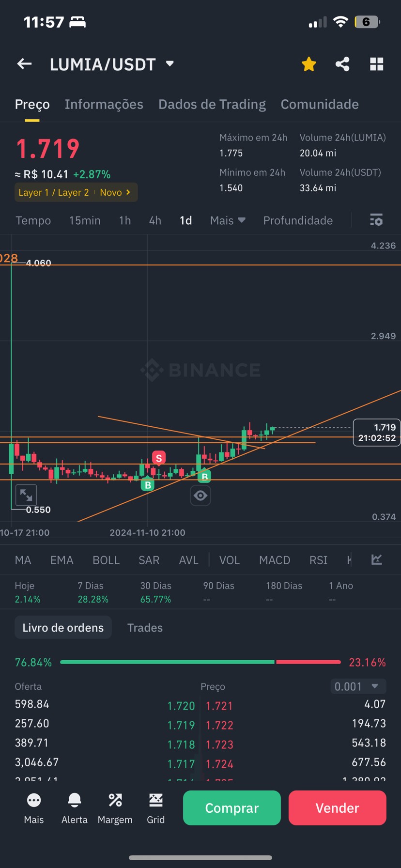Tap the current price label 1.719 on chart
Viewport: 401px width, 868px height.
pyautogui.click(x=377, y=432)
